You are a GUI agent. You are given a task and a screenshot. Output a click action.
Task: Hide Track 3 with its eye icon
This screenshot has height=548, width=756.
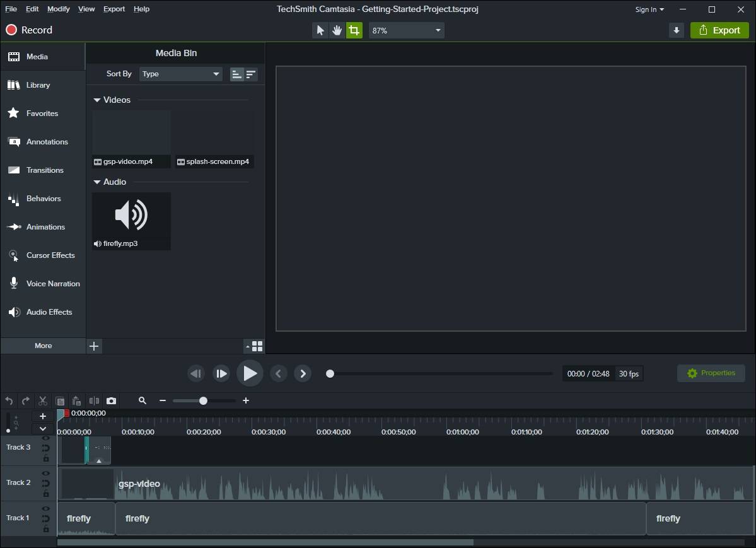pos(45,438)
